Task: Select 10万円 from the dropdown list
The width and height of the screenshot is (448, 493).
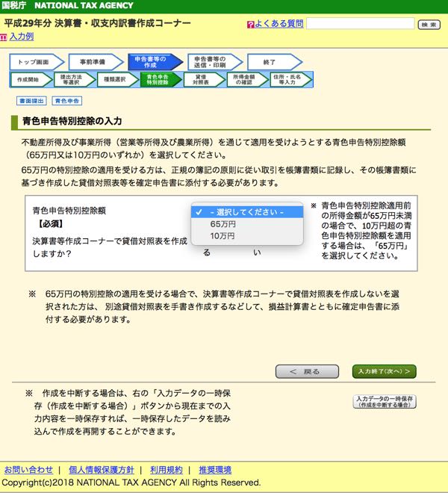Action: coord(223,236)
